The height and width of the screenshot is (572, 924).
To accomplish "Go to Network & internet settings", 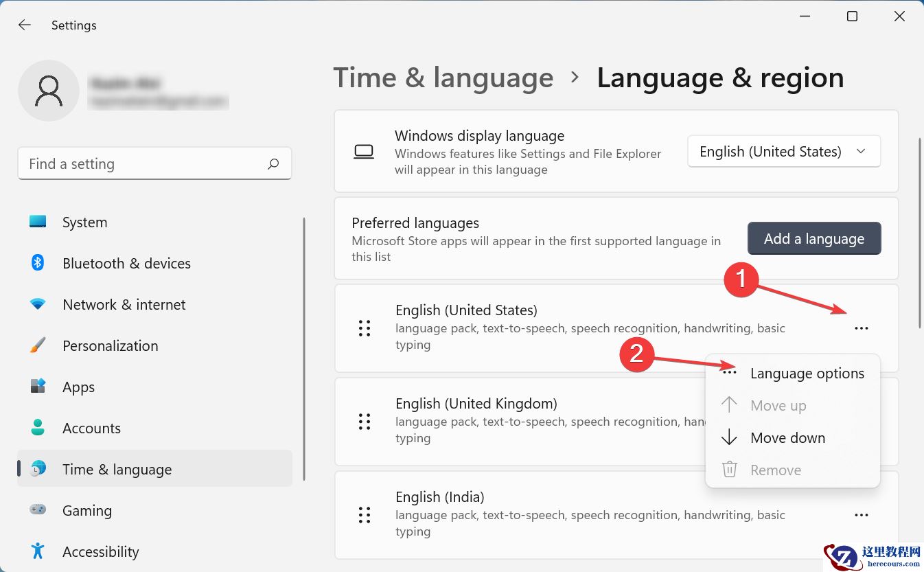I will pyautogui.click(x=154, y=305).
